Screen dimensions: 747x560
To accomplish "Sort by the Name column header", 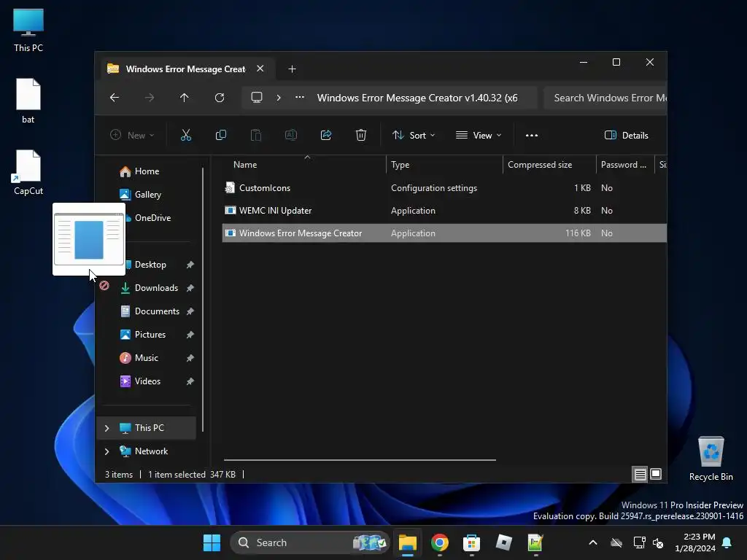I will tap(304, 165).
